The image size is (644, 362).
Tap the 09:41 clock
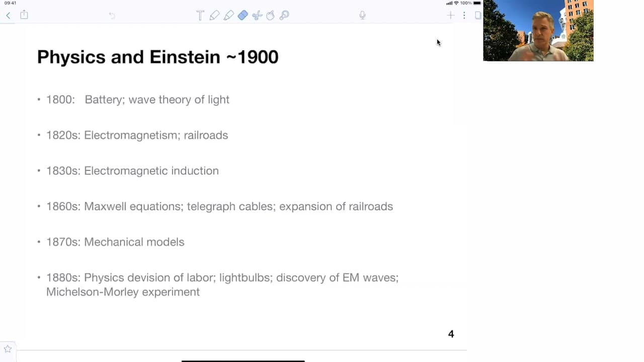10,3
